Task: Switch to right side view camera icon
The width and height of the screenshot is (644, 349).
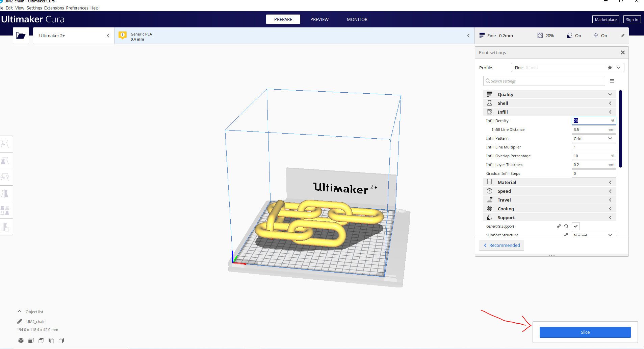Action: 61,341
